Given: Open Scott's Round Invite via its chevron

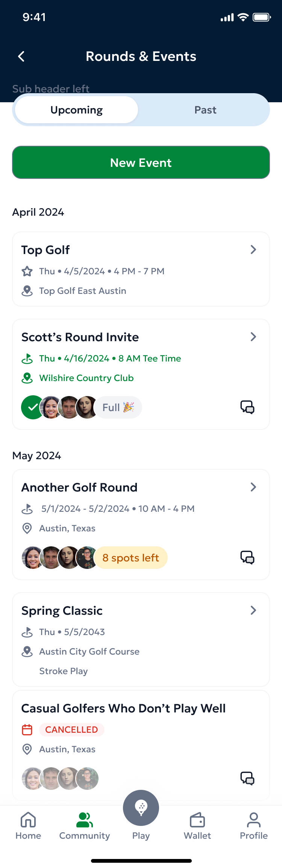Looking at the screenshot, I should pos(253,337).
